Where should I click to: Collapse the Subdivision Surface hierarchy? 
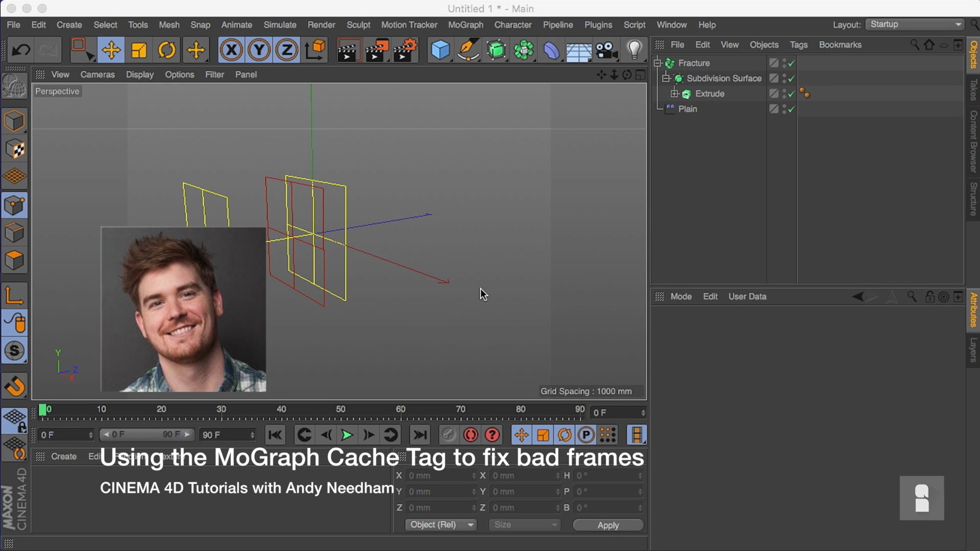666,78
